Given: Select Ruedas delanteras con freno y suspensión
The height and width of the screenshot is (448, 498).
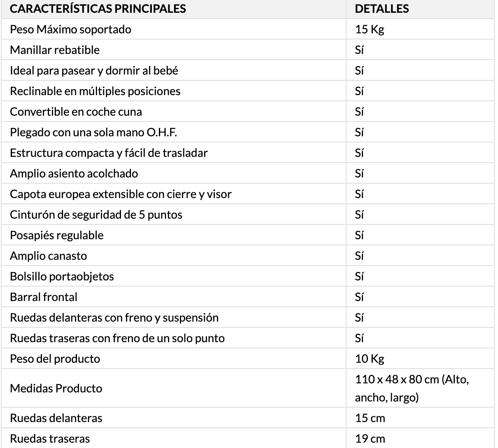Looking at the screenshot, I should pos(114,317).
